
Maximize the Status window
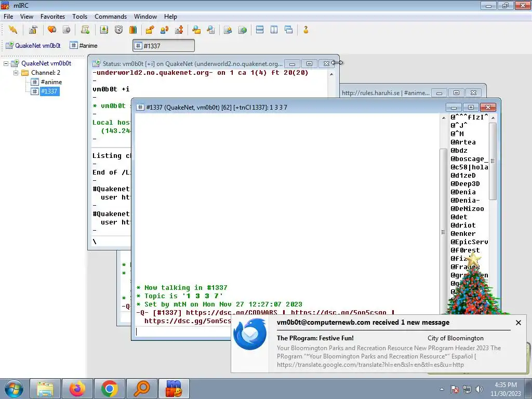(x=309, y=63)
